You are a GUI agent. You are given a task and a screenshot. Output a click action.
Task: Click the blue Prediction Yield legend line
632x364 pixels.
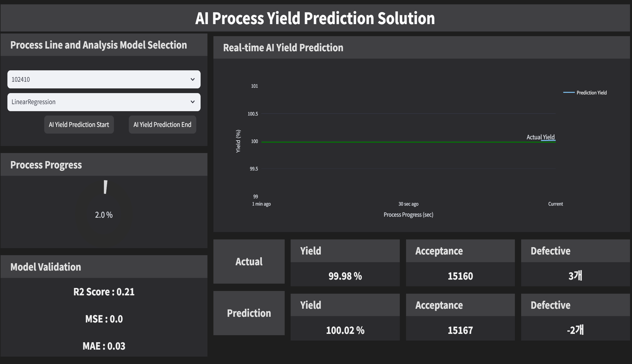[x=569, y=93]
